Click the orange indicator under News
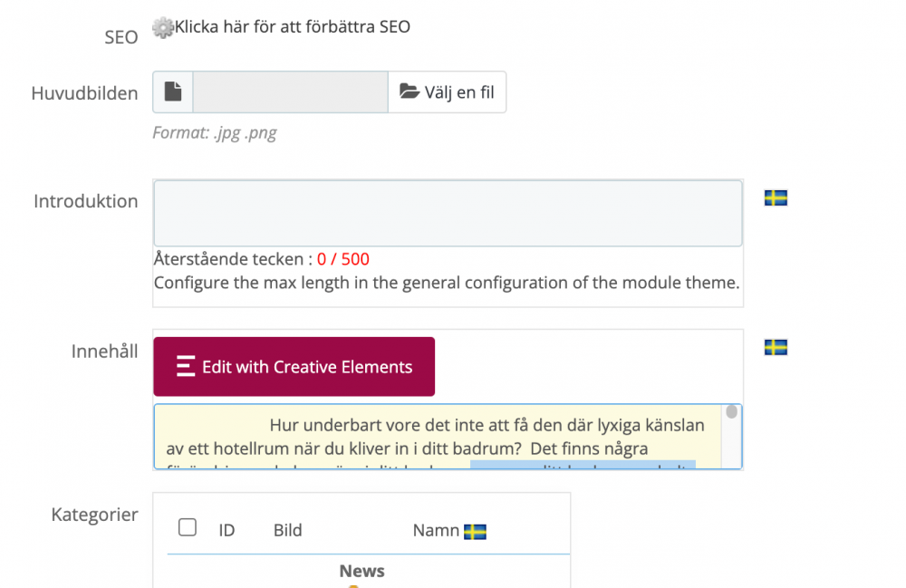The width and height of the screenshot is (906, 588). click(x=353, y=585)
